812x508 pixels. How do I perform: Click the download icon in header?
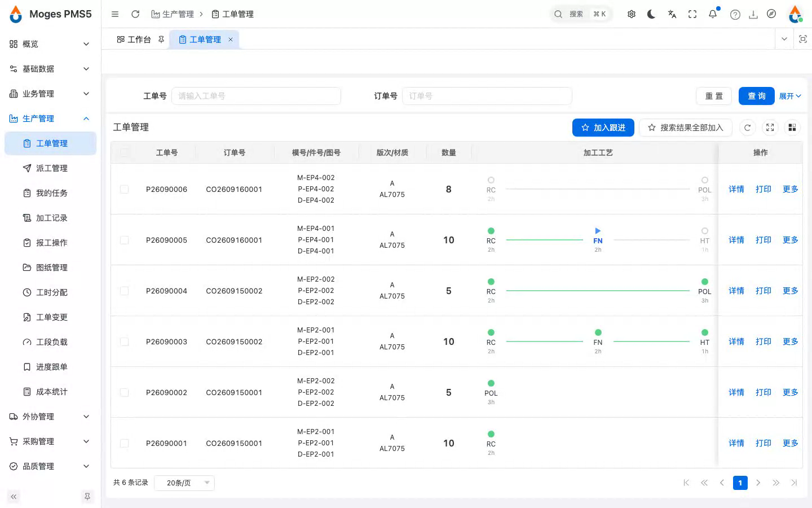753,15
